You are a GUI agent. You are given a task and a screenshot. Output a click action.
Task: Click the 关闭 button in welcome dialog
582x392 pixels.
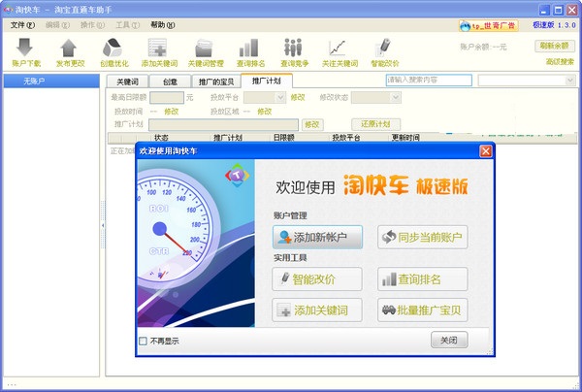point(449,340)
